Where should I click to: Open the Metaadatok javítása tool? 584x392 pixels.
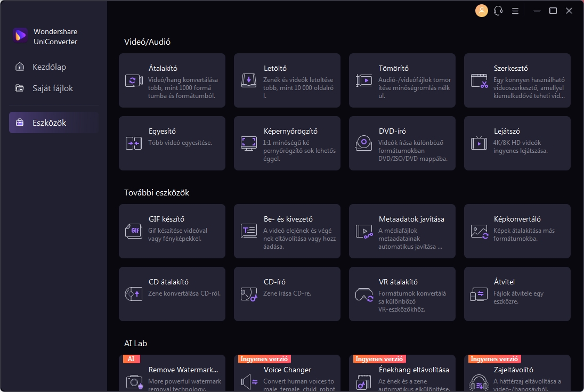pos(402,231)
